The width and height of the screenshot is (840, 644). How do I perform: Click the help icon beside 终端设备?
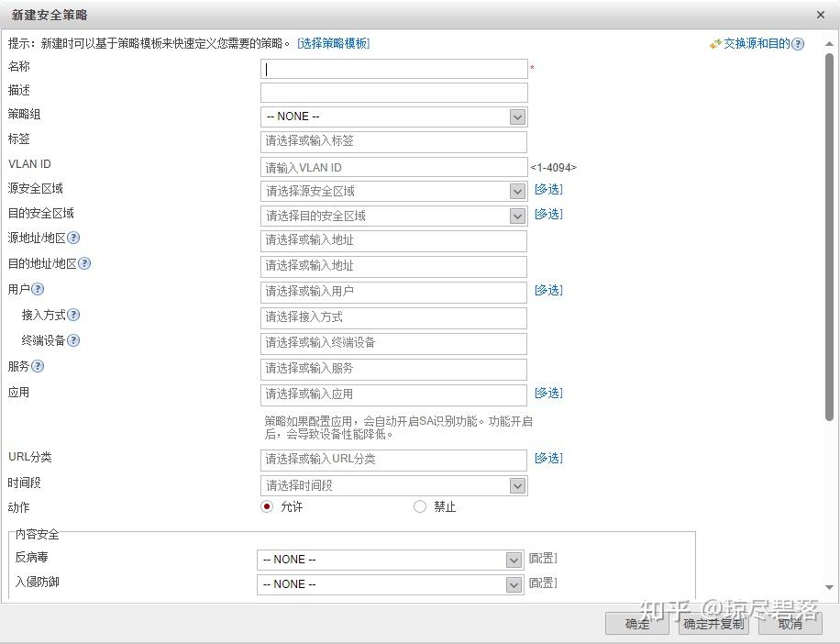point(73,340)
